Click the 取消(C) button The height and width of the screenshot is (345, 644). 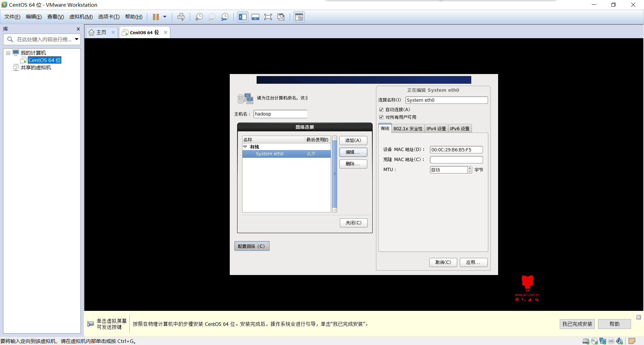[x=443, y=262]
